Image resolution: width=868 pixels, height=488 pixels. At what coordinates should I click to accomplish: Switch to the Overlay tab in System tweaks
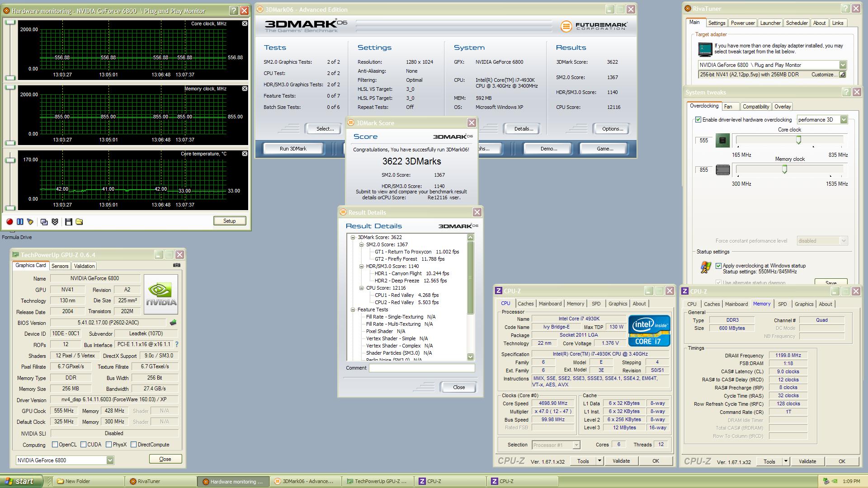pos(783,107)
